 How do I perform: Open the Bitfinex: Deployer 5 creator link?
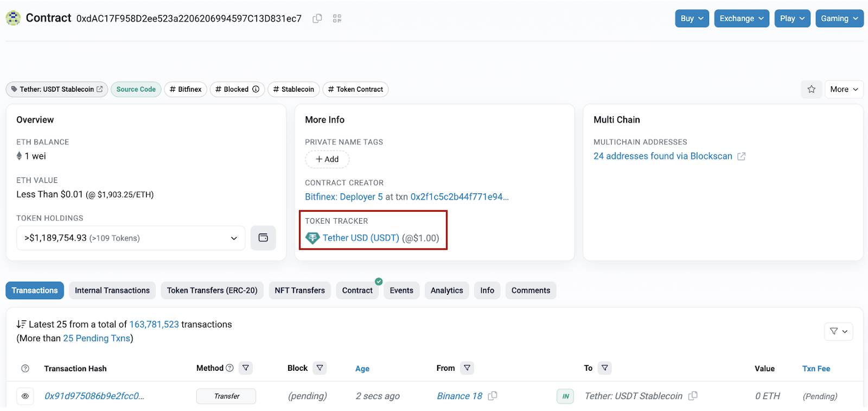tap(344, 197)
